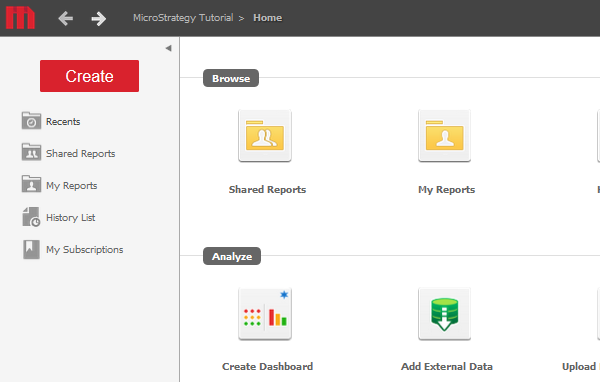Screen dimensions: 600x382
Task: Go forward with the right arrow
Action: [99, 18]
